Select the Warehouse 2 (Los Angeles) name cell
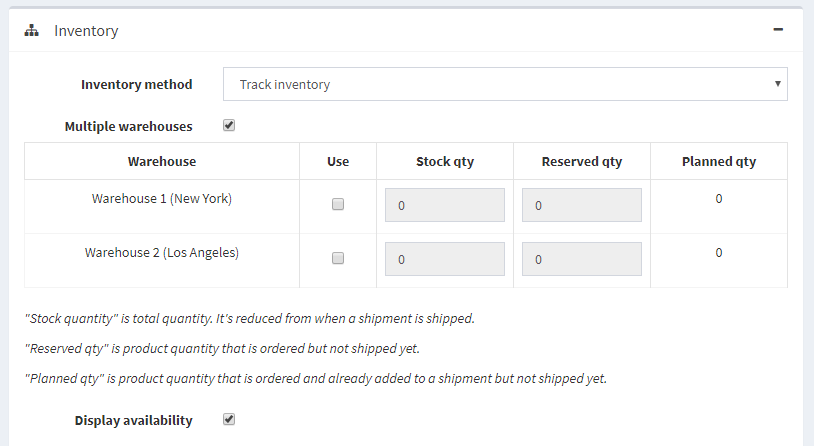 coord(162,253)
